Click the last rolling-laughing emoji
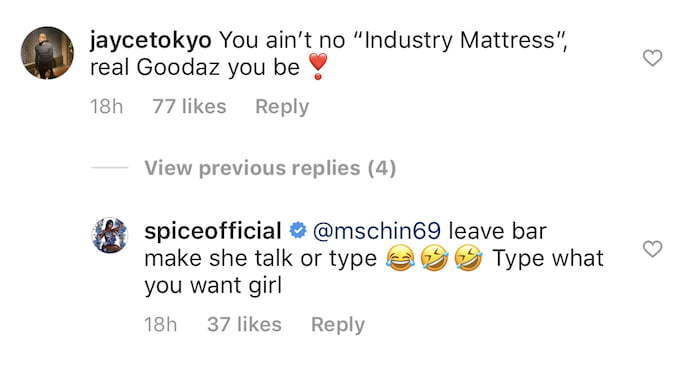Viewport: 700px width, 373px height. tap(468, 258)
